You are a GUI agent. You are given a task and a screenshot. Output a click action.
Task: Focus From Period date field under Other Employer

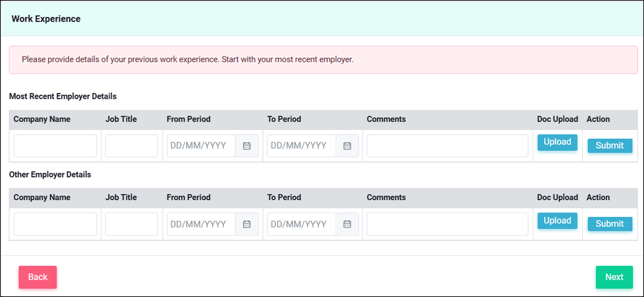click(x=201, y=224)
